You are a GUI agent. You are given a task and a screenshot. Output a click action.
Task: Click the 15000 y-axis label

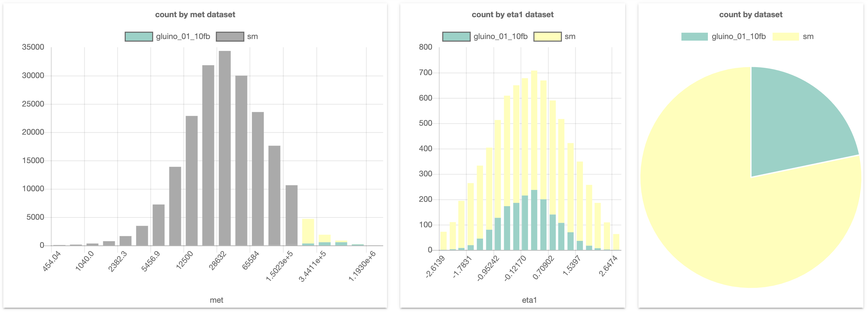pyautogui.click(x=33, y=160)
